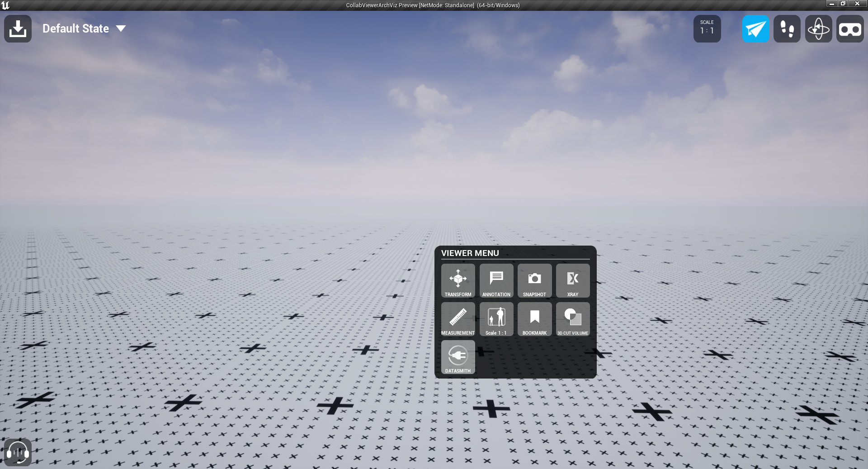Select the 3D Cut Volume tool
868x469 pixels.
pyautogui.click(x=573, y=319)
